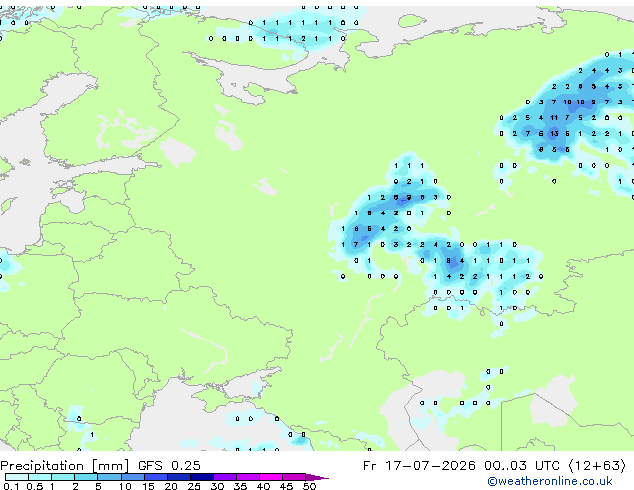Click the legend scale label '50'
Screen dimensions: 634x490
point(309,486)
